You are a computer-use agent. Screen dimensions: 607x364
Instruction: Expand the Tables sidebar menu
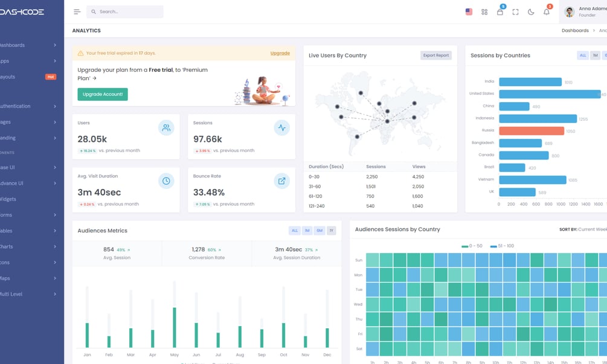click(x=28, y=231)
